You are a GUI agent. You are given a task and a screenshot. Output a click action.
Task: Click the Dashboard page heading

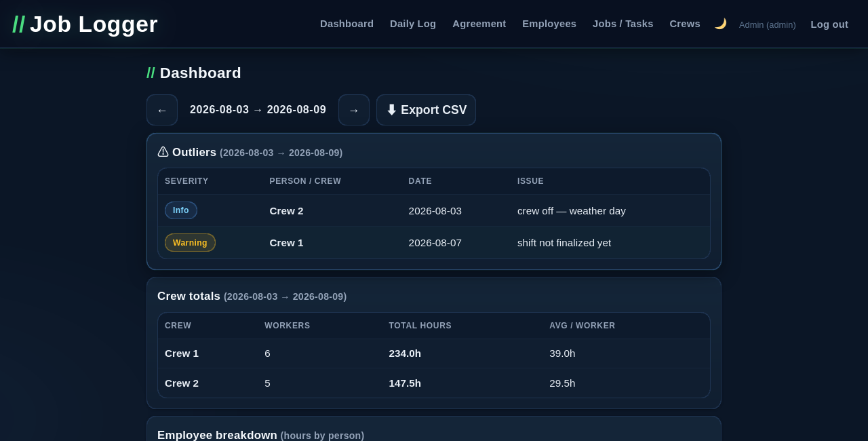tap(194, 73)
